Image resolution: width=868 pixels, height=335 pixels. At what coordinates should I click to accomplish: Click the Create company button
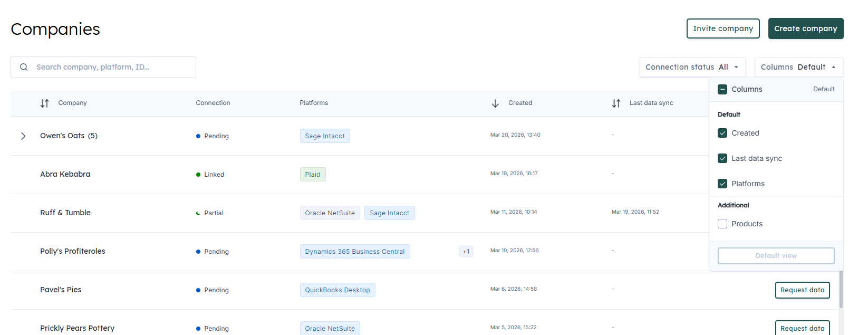[x=806, y=28]
